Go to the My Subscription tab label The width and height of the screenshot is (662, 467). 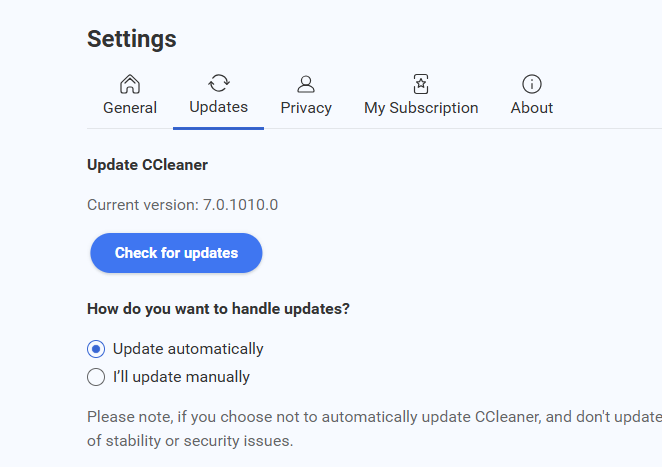point(421,108)
